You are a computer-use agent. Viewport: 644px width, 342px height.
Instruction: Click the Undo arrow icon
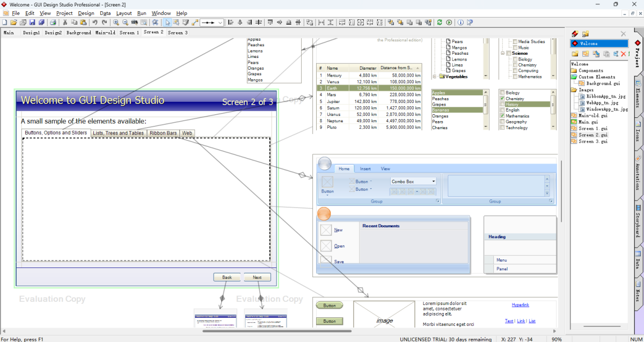tap(95, 23)
